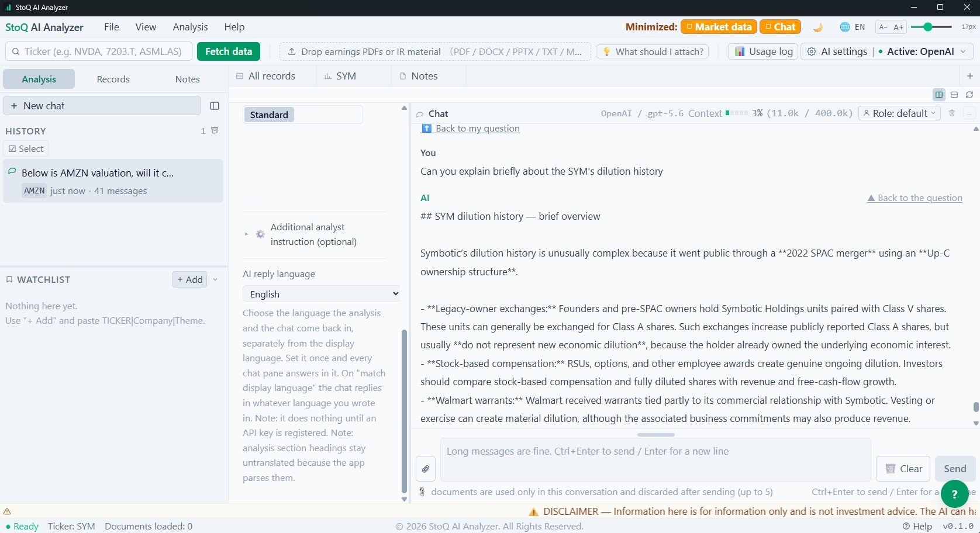Delete chat using the trash icon
Screen dimensions: 980x533
pyautogui.click(x=952, y=113)
